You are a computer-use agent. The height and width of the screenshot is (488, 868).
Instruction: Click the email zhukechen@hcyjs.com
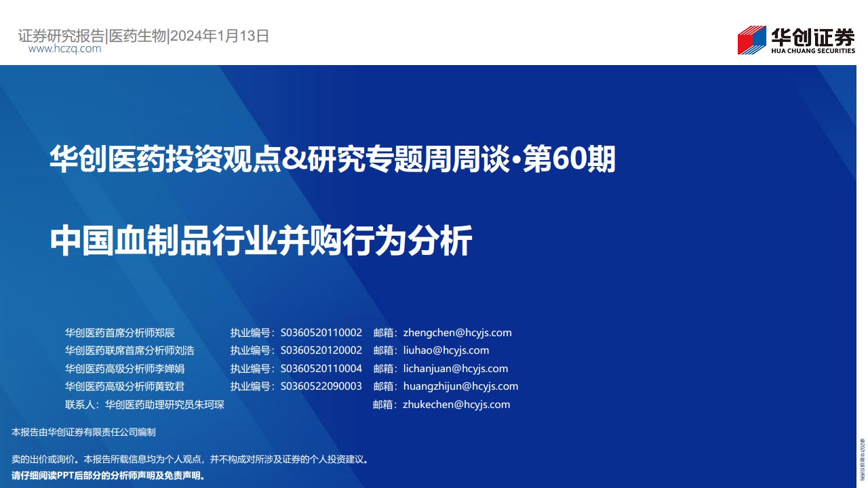point(456,405)
